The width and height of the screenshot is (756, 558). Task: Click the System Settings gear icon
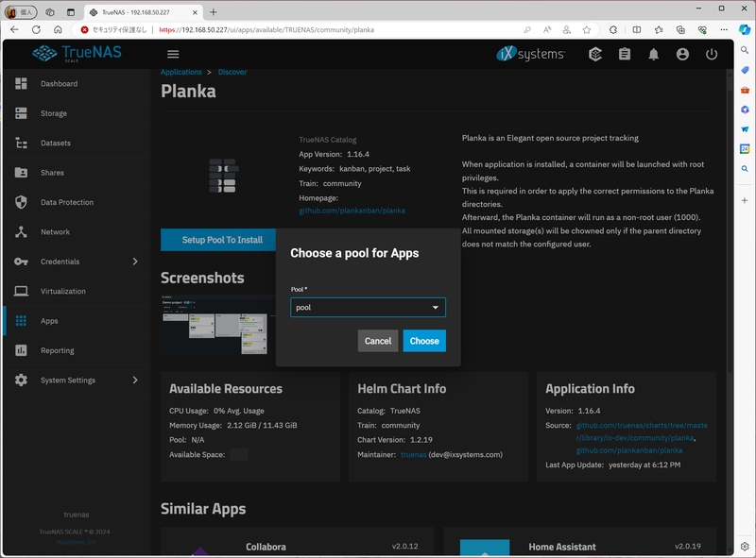point(21,380)
